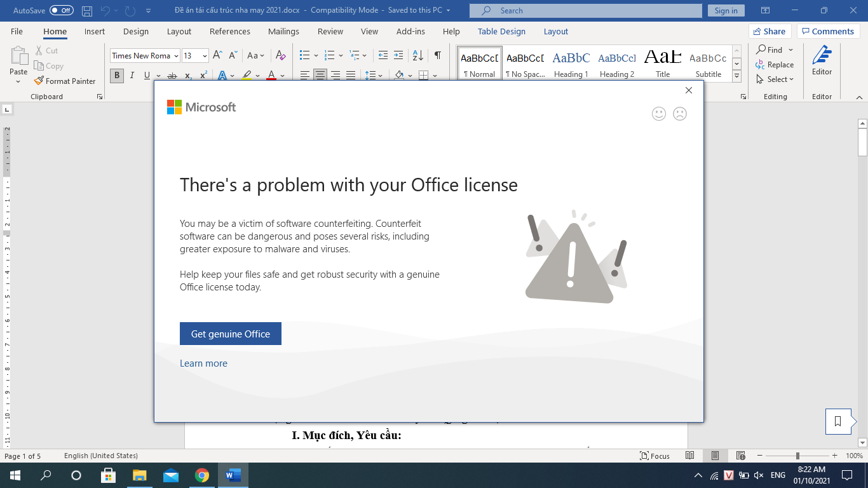
Task: Expand the Paste options arrow
Action: click(18, 82)
